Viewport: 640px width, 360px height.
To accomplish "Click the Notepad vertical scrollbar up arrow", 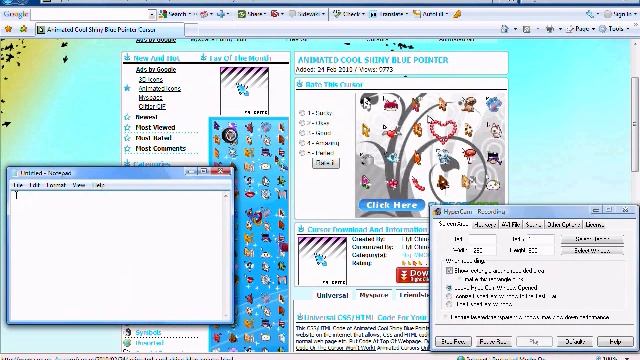I will tap(226, 196).
